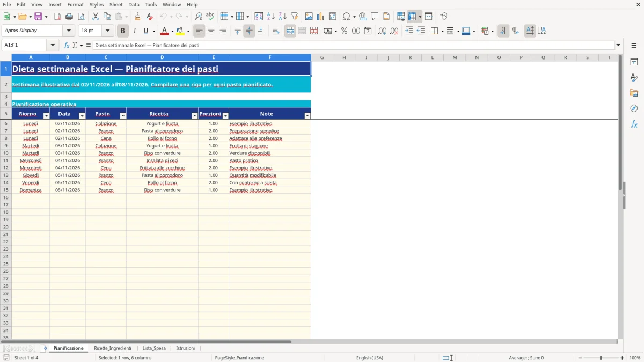This screenshot has height=362, width=644.
Task: Open the Ricetta column filter dropdown
Action: click(x=195, y=116)
